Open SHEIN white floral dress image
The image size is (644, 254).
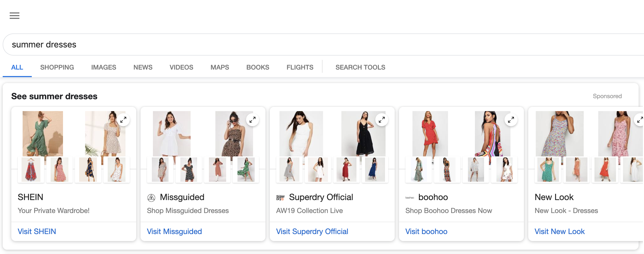(x=105, y=133)
